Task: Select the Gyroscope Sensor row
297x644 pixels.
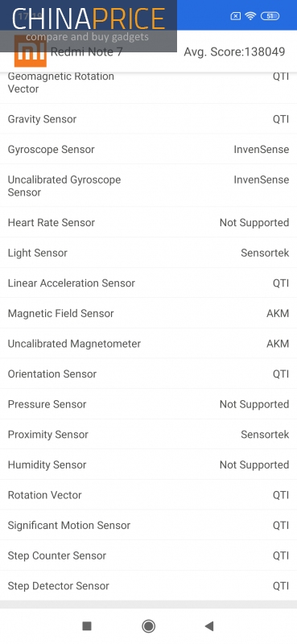Action: (x=148, y=149)
